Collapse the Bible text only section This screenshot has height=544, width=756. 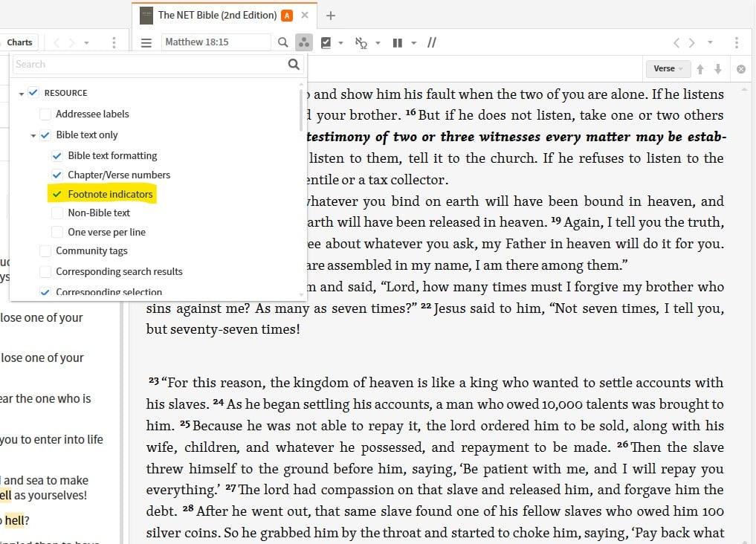click(33, 135)
